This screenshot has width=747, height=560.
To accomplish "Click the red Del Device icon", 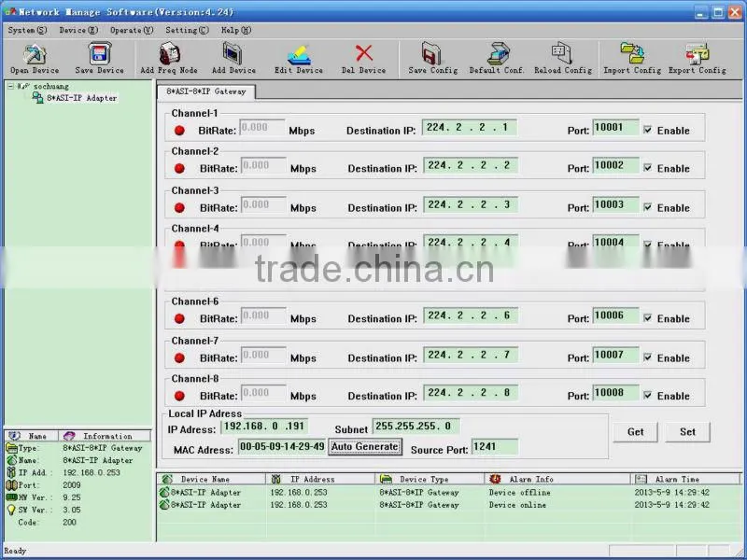I will (364, 53).
